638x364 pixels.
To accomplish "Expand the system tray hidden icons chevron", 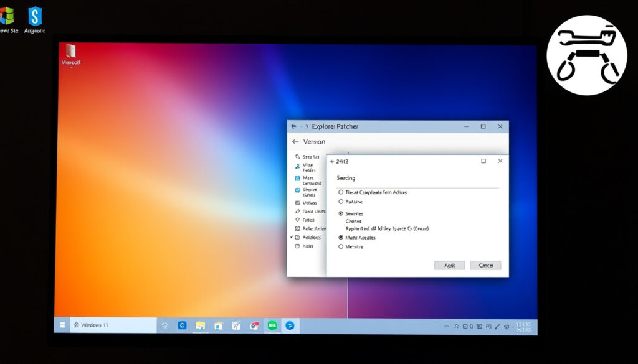I will (447, 326).
